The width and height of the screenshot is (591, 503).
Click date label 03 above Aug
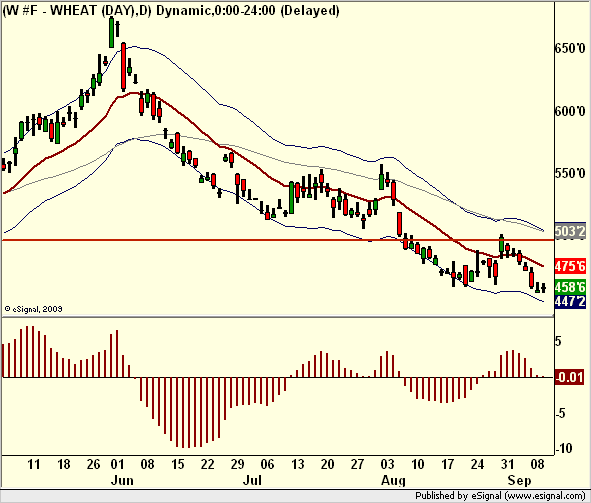click(387, 464)
